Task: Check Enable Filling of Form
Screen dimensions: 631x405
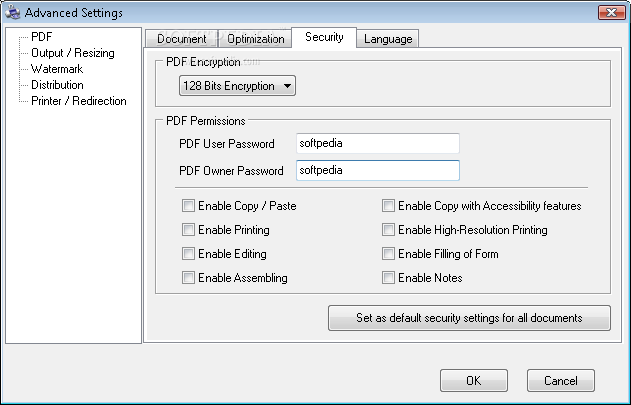Action: [x=388, y=254]
